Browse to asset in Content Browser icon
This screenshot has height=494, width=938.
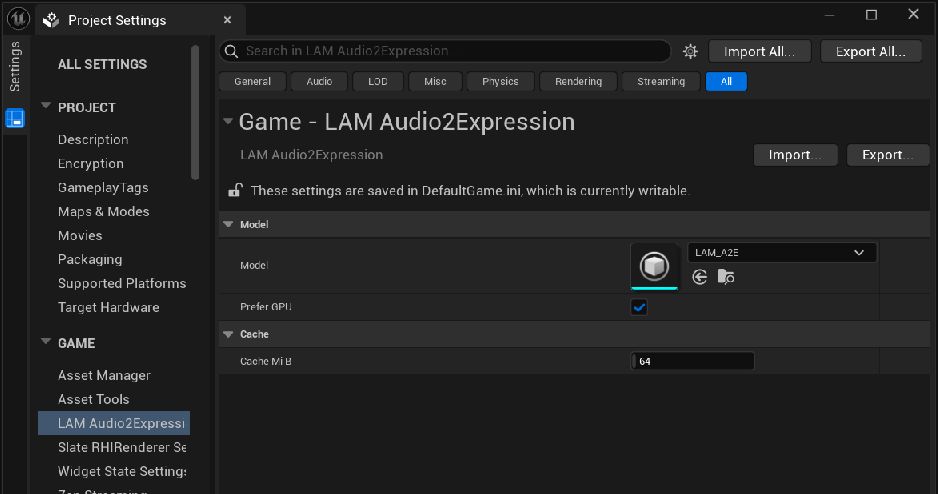click(726, 276)
